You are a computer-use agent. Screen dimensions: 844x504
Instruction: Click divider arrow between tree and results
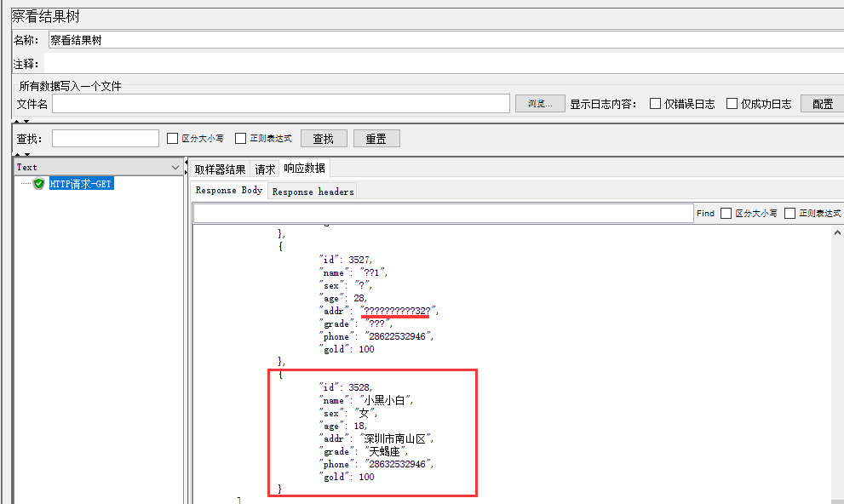pos(187,167)
